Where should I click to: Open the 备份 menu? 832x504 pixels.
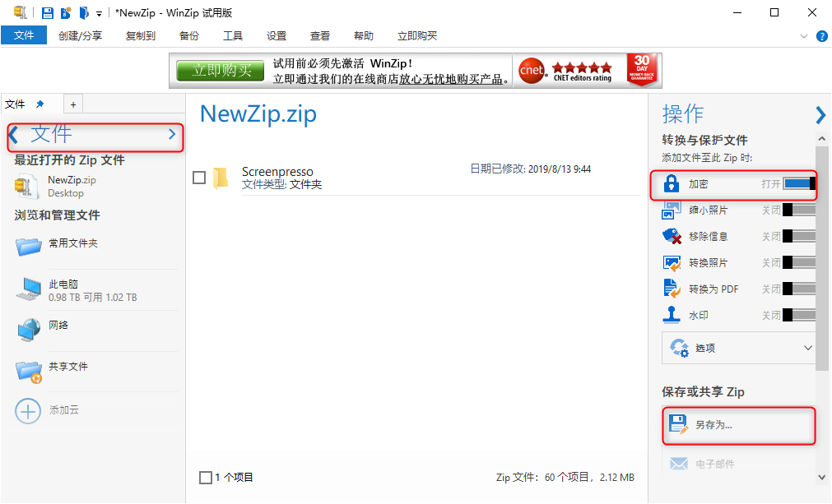pyautogui.click(x=189, y=35)
